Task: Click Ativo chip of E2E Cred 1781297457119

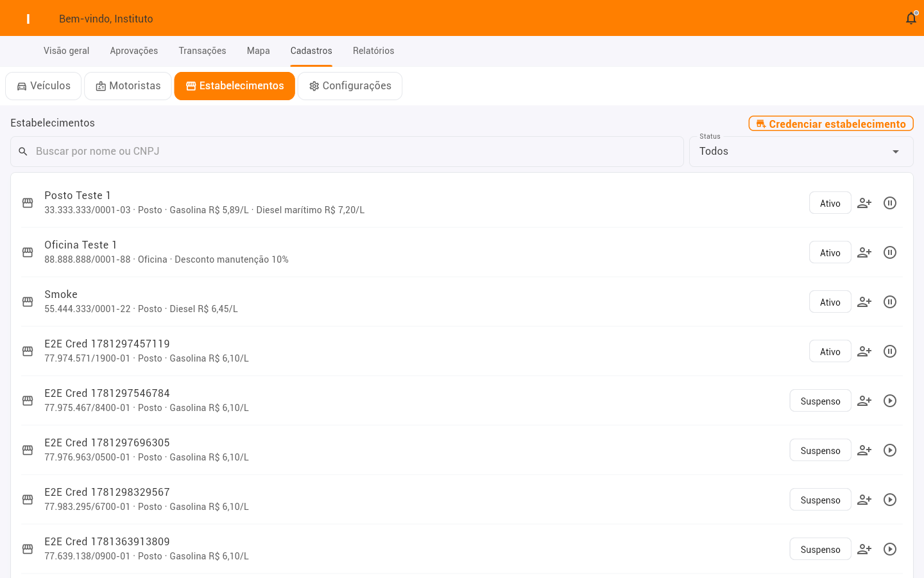Action: click(x=830, y=351)
